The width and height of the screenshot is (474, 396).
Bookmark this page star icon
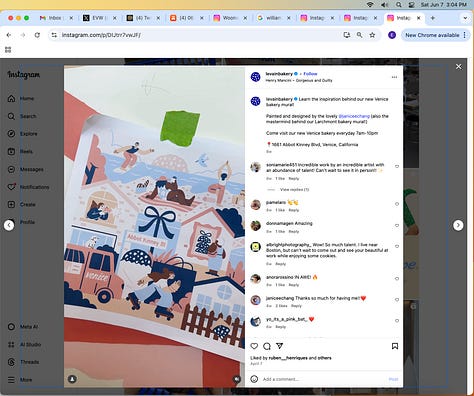(x=372, y=35)
